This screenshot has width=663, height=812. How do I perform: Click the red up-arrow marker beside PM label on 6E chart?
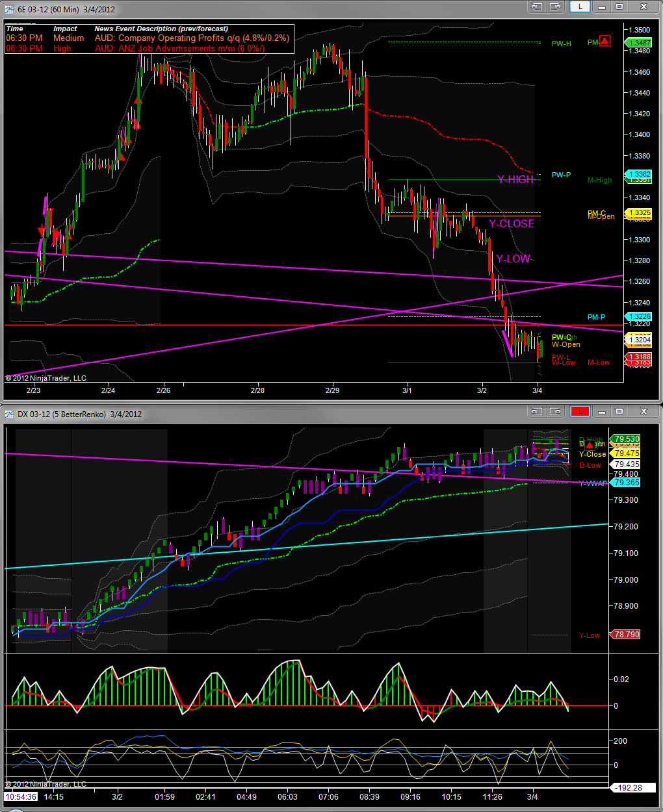coord(604,42)
